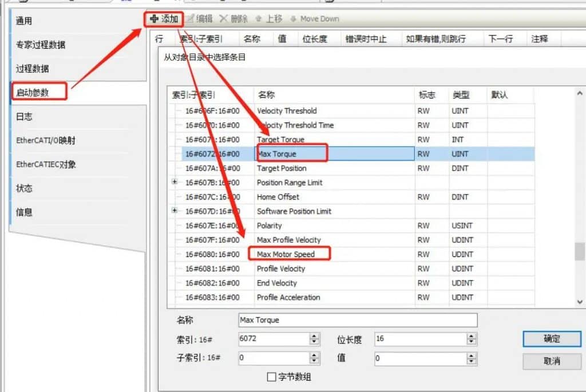Screen dimensions: 586x392
Task: Click the object list vertical scrollbar thumb
Action: pyautogui.click(x=580, y=251)
